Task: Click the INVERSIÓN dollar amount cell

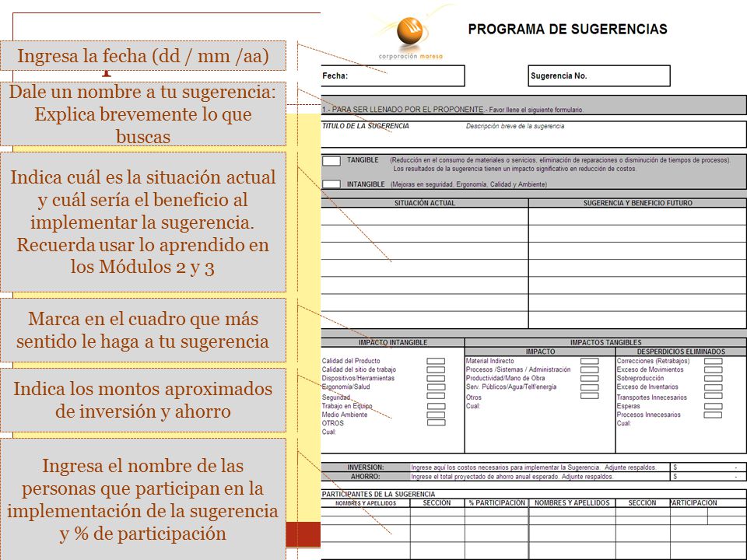Action: point(708,467)
